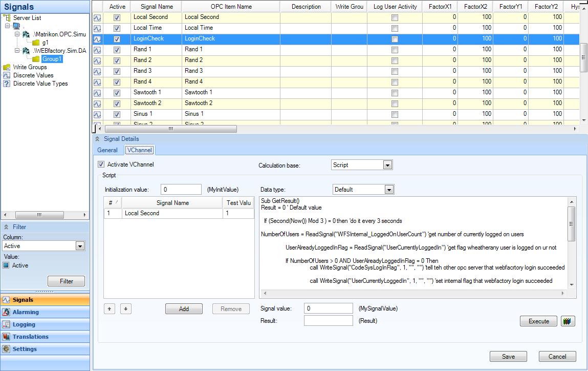Open the filter Column dropdown
The width and height of the screenshot is (588, 371).
pos(79,246)
